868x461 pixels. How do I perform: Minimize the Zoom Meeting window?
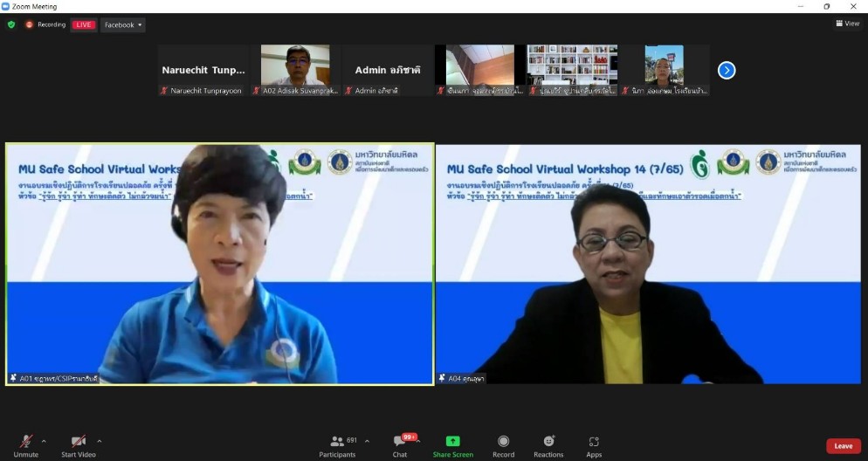click(x=801, y=7)
